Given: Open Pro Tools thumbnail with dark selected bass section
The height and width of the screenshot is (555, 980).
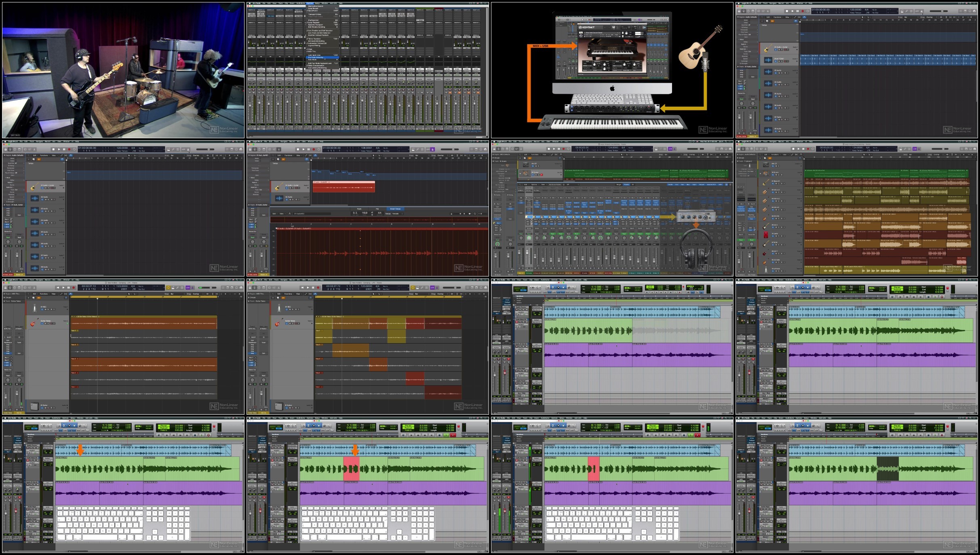Looking at the screenshot, I should tap(857, 485).
